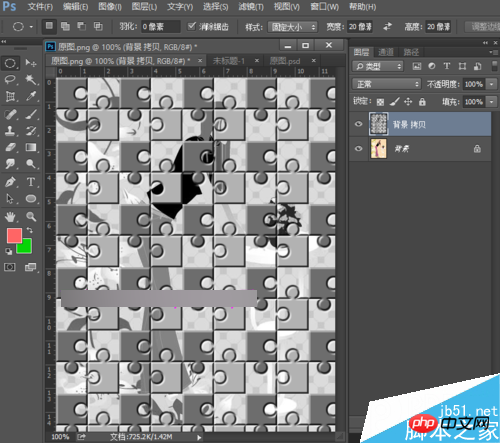
Task: Reset default foreground and background colors
Action: 8,252
